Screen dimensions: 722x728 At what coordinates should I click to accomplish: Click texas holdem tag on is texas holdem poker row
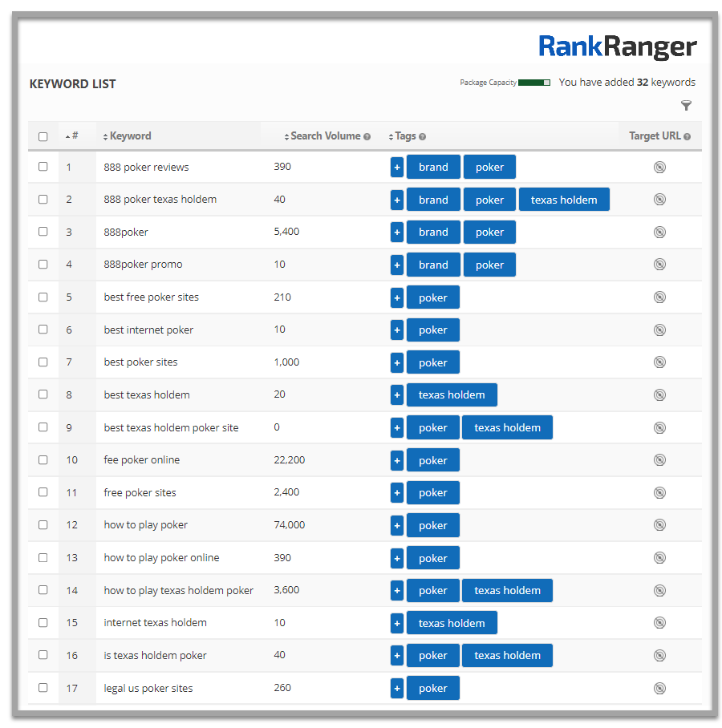[507, 656]
